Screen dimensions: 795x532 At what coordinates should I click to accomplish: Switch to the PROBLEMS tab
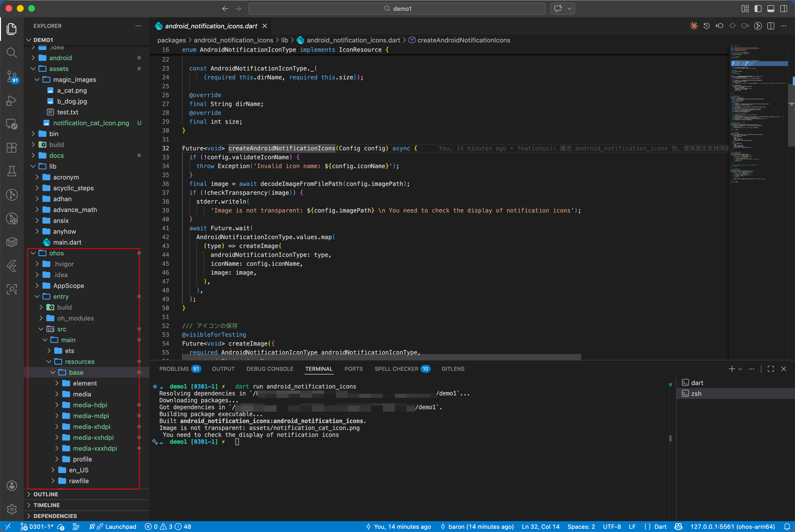click(x=174, y=369)
